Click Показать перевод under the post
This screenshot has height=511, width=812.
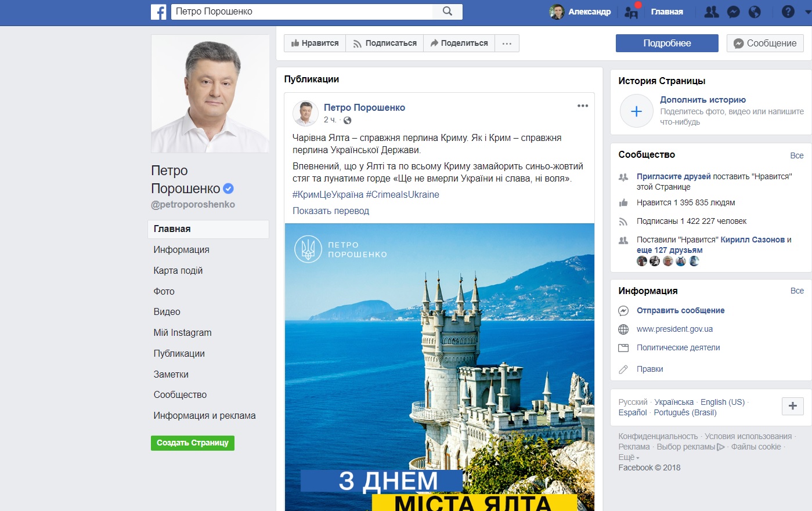[x=331, y=211]
